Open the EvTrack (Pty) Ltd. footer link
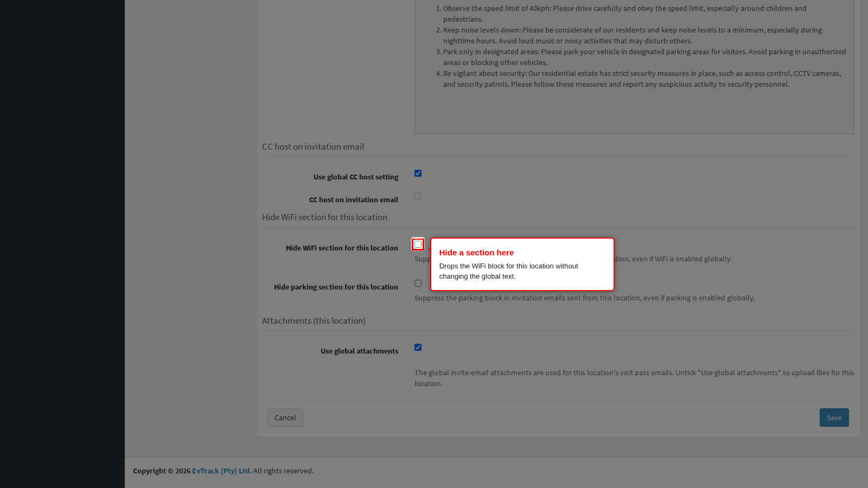The image size is (868, 488). click(222, 471)
